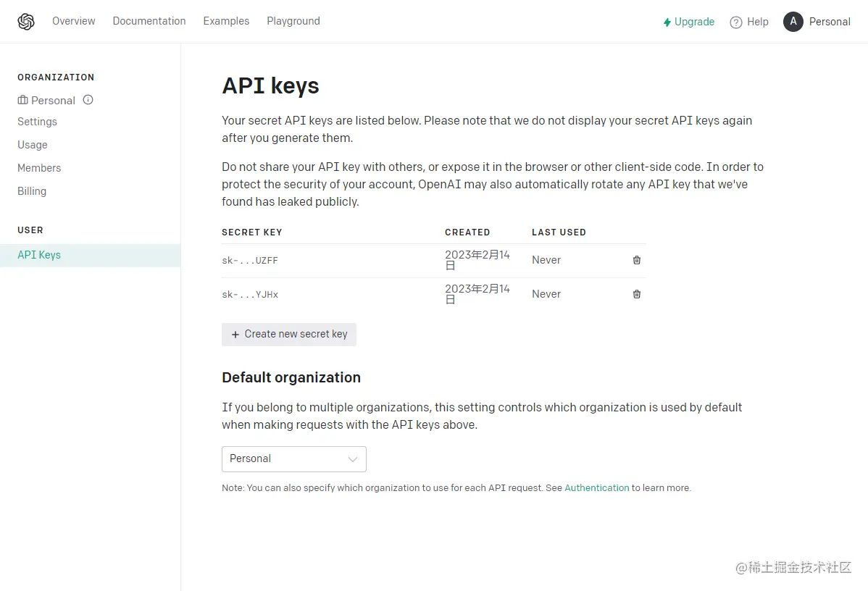The image size is (868, 591).
Task: Click the ORGANIZATION sidebar section label
Action: pyautogui.click(x=56, y=77)
